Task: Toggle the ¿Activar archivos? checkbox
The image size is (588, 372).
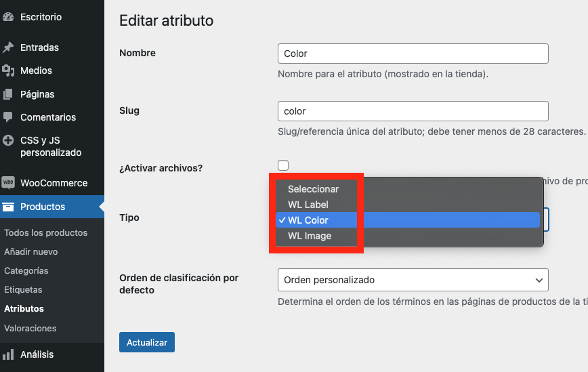Action: (x=283, y=165)
